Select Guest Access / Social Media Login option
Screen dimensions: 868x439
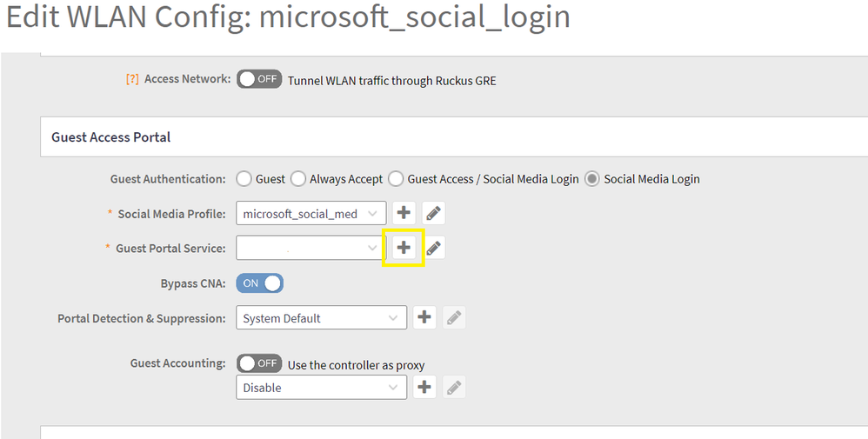tap(396, 179)
